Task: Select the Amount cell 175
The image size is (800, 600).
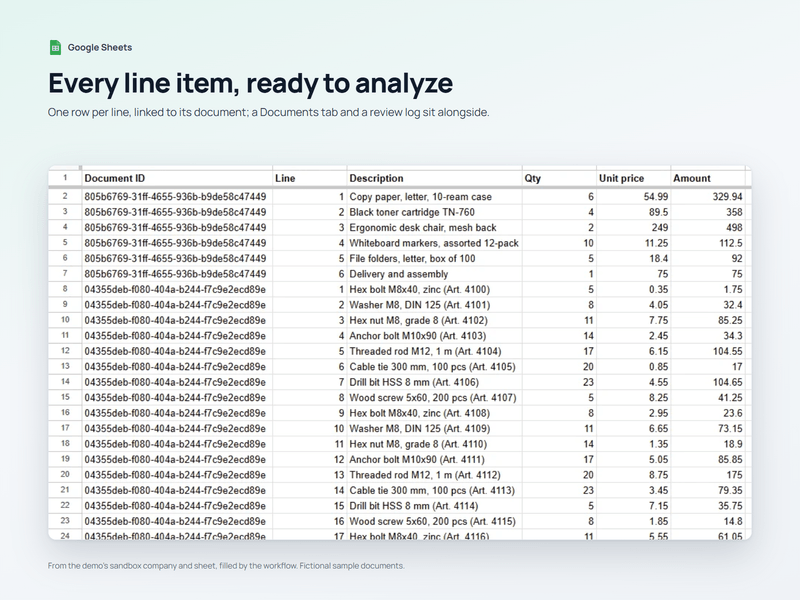Action: (708, 475)
